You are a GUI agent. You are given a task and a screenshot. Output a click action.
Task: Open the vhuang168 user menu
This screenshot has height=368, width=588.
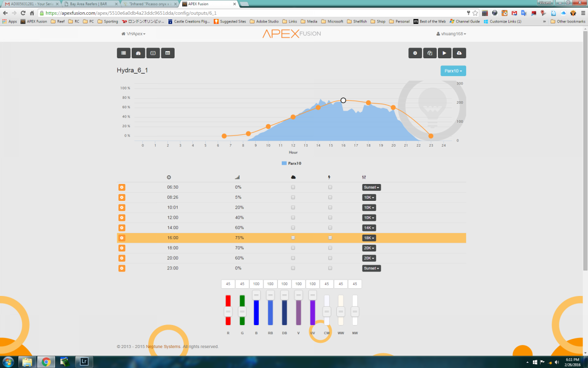point(451,34)
